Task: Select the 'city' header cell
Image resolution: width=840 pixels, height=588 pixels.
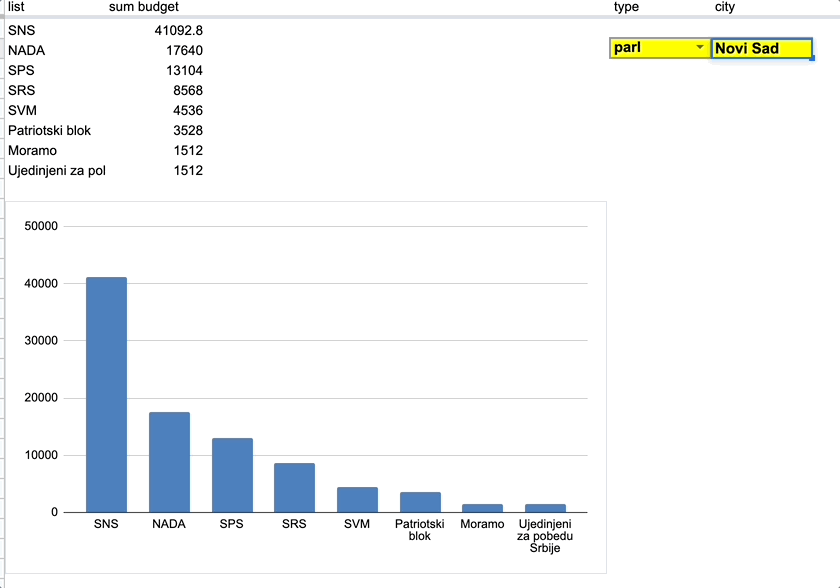Action: [725, 7]
